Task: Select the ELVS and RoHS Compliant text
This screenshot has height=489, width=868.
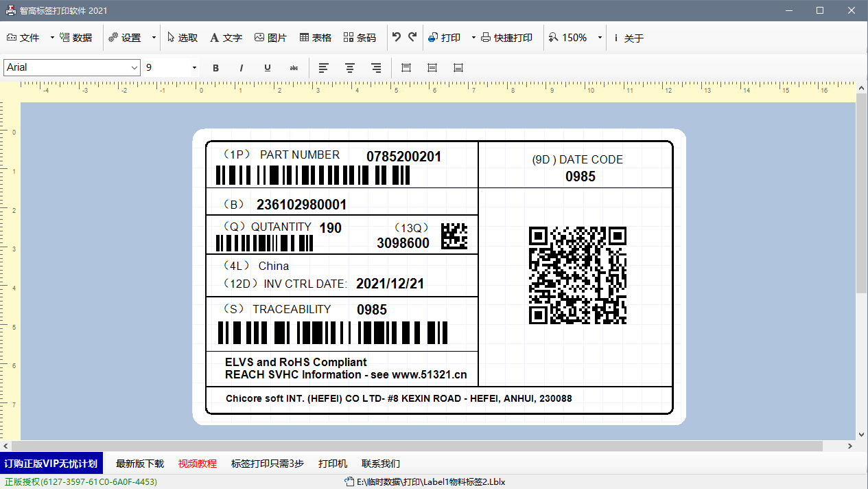Action: pyautogui.click(x=296, y=362)
